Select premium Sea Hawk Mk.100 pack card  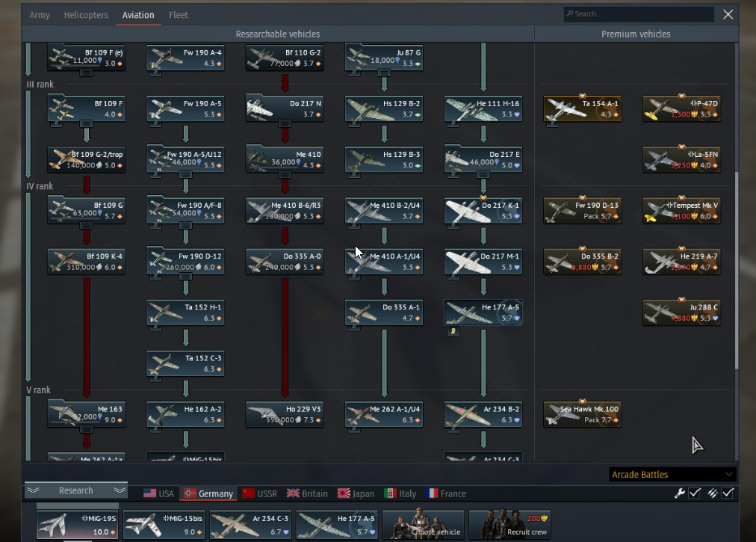pyautogui.click(x=583, y=414)
